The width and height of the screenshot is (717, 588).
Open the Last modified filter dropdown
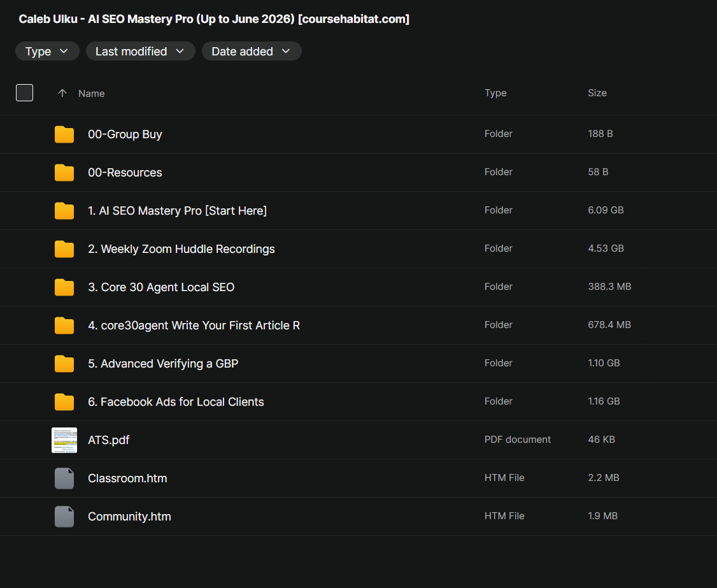140,51
